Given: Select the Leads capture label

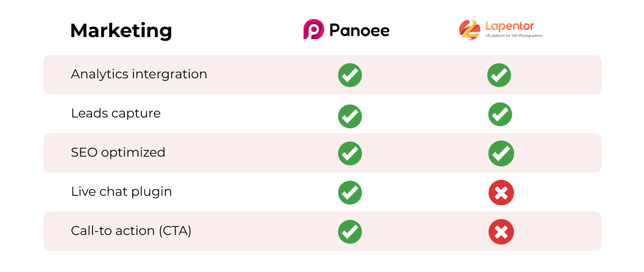Looking at the screenshot, I should click(x=116, y=113).
